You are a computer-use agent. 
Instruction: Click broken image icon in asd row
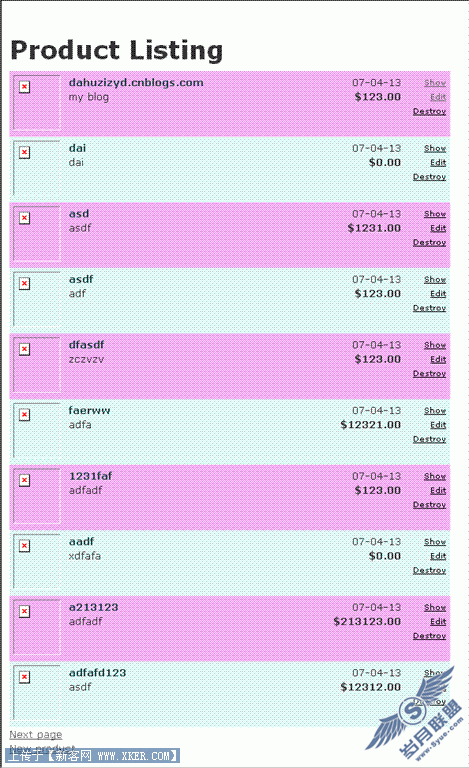(x=24, y=218)
